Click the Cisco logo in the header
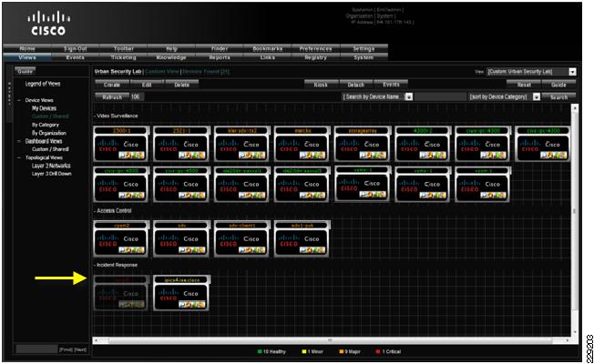594x364 pixels. pyautogui.click(x=48, y=24)
